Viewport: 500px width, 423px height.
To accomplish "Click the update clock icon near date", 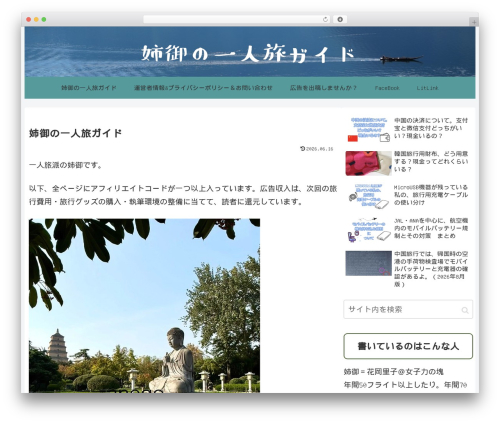I will tap(303, 149).
